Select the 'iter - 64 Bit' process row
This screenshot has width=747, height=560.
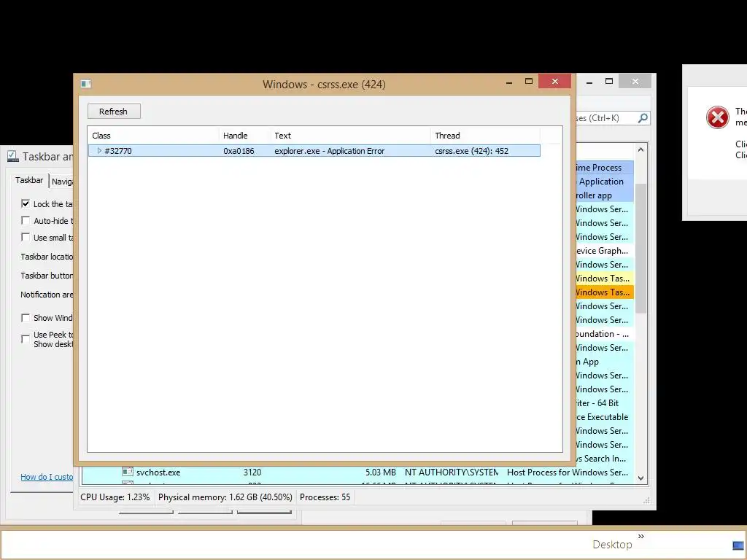pos(605,403)
